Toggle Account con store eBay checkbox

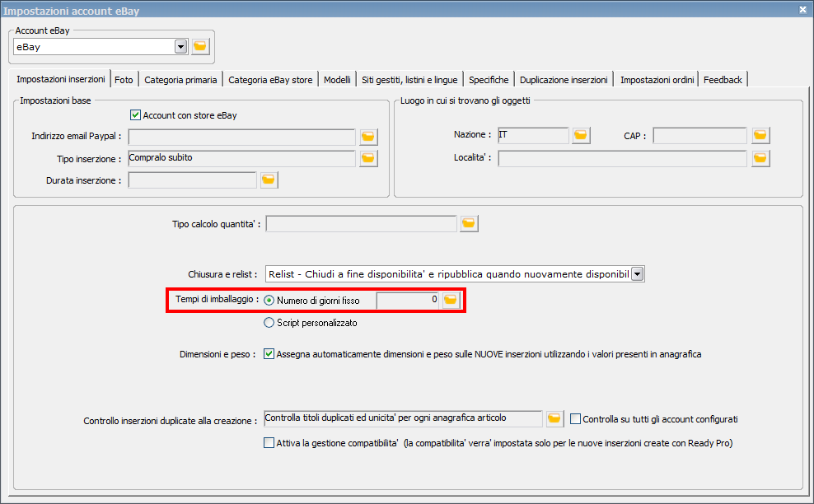(x=135, y=114)
